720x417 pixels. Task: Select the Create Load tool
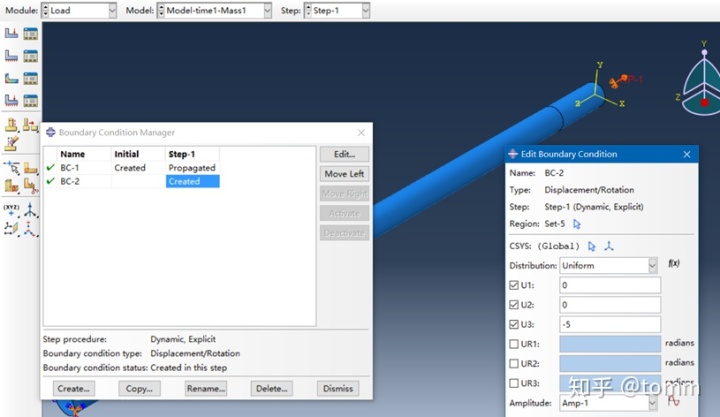point(11,33)
